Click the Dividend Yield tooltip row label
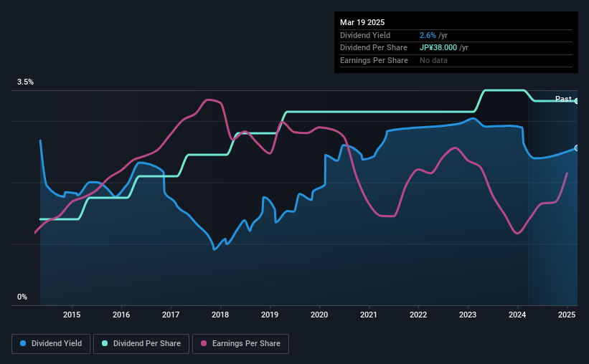Viewport: 589px width, 364px height. tap(365, 35)
